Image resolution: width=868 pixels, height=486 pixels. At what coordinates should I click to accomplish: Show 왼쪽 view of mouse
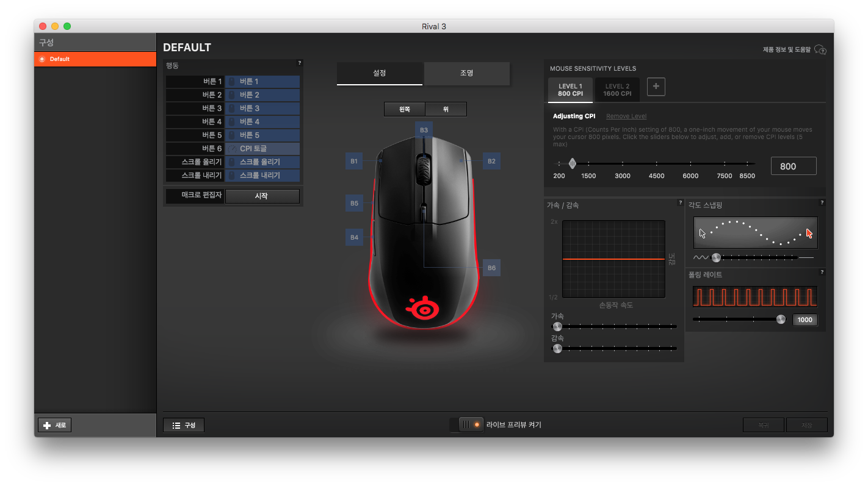[404, 109]
